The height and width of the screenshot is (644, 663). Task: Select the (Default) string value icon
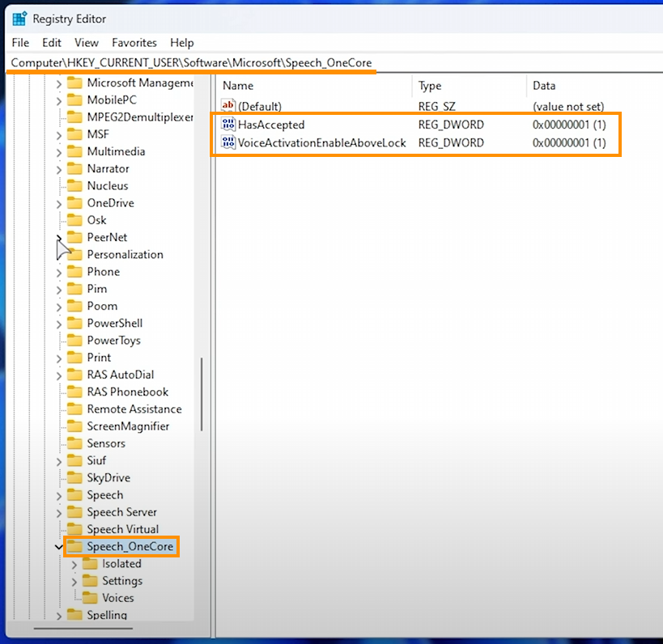click(228, 106)
